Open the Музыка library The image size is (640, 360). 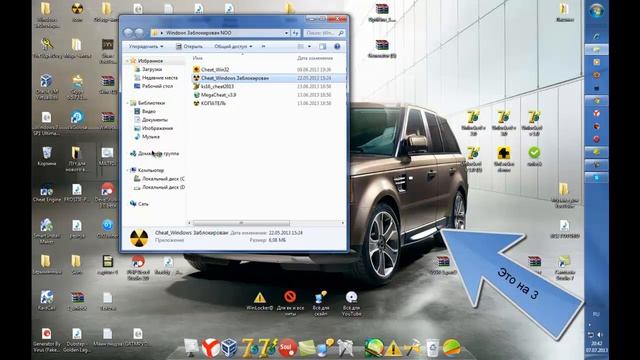[151, 137]
